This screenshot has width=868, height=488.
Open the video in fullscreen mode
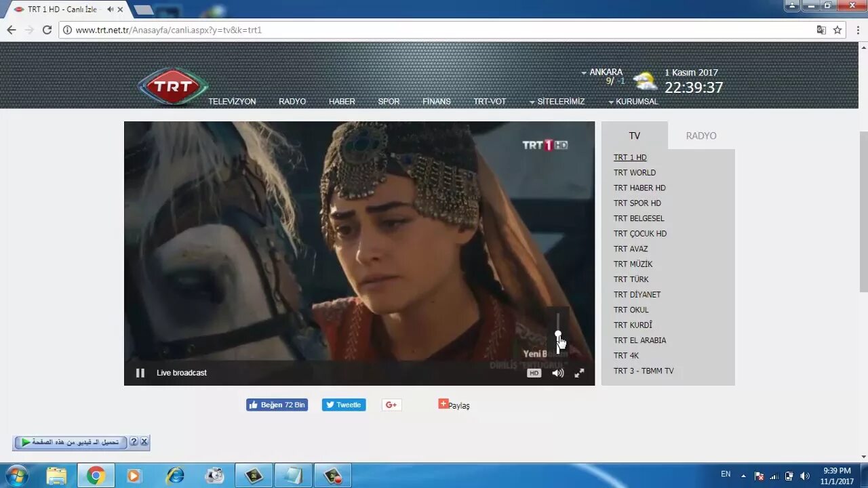coord(579,373)
